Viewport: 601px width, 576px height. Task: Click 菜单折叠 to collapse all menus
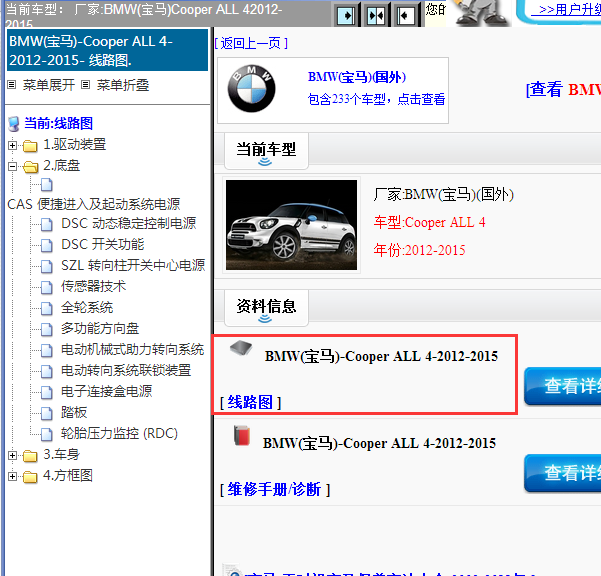click(x=123, y=85)
